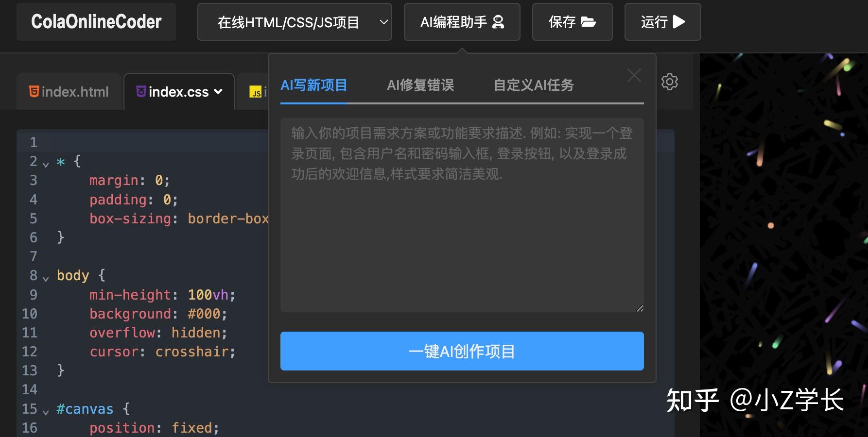Click the '#000' background color value
The image size is (868, 437).
pyautogui.click(x=204, y=314)
